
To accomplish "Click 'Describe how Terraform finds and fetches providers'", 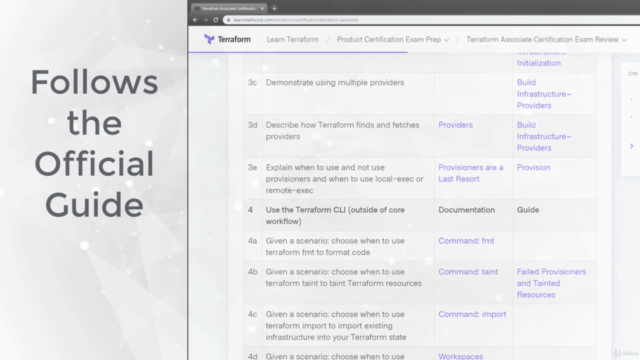I will tap(342, 131).
